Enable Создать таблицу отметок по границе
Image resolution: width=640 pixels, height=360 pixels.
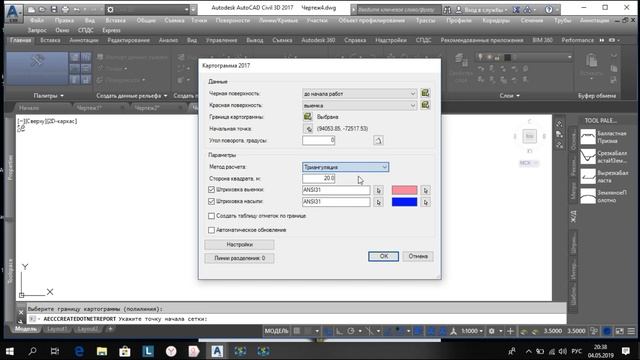(211, 216)
